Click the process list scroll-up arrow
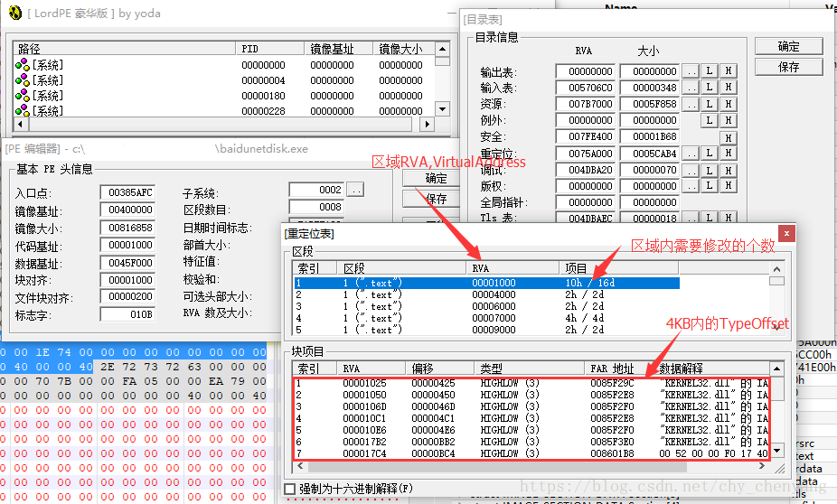Viewport: 837px width, 504px height. pos(442,49)
